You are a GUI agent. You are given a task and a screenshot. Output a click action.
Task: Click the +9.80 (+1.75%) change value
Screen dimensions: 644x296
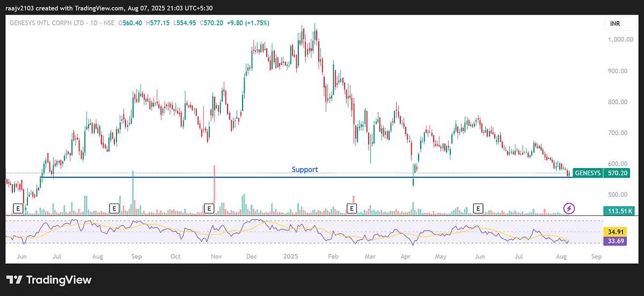(x=249, y=23)
